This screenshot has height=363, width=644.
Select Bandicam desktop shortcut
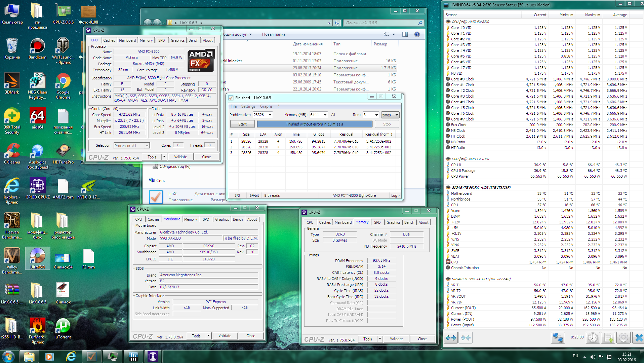click(37, 49)
